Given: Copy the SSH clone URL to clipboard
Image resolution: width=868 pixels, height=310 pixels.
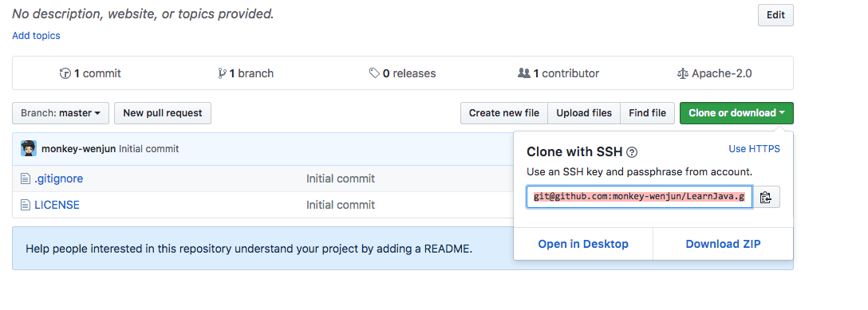Looking at the screenshot, I should point(766,198).
